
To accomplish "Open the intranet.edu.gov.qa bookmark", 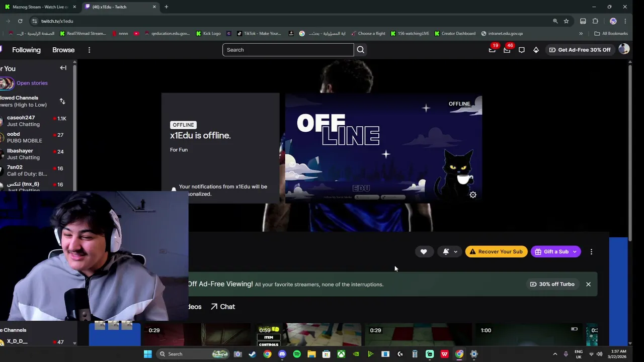I will coord(502,34).
